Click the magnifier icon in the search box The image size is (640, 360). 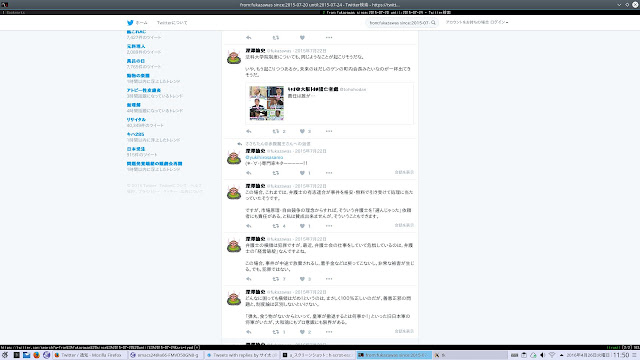point(433,23)
